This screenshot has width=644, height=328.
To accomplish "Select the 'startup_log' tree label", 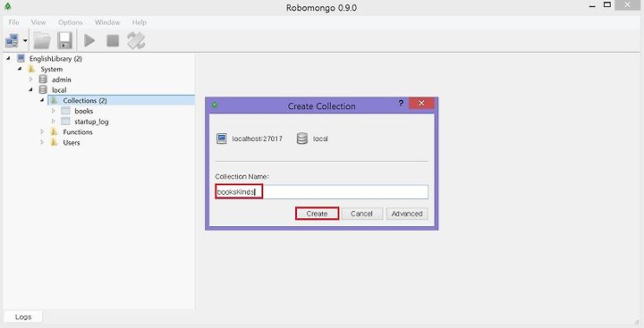I will click(x=91, y=122).
